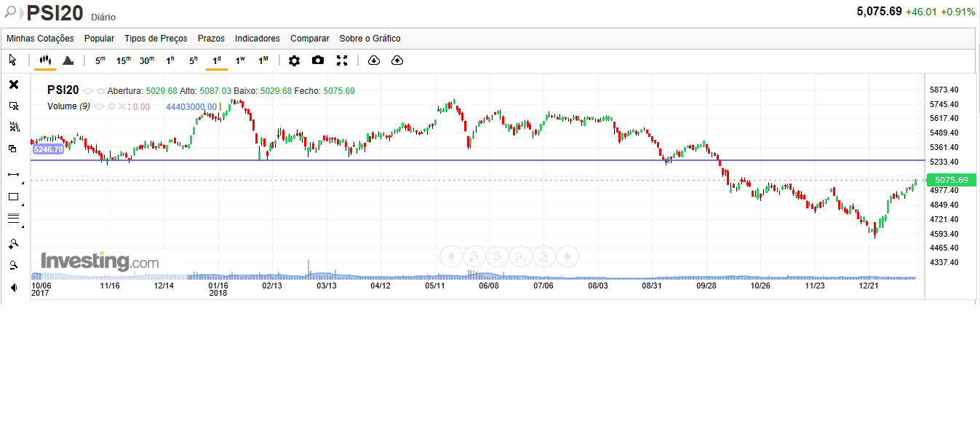Switch to the area chart type
Image resolution: width=980 pixels, height=421 pixels.
(x=68, y=60)
